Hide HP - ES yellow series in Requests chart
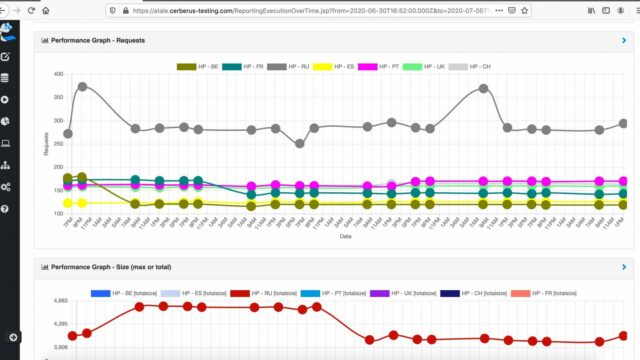640x360 pixels. 333,67
